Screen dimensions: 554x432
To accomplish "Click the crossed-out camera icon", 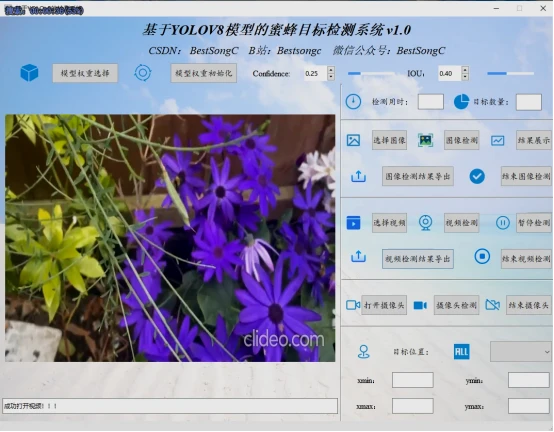I will click(493, 305).
